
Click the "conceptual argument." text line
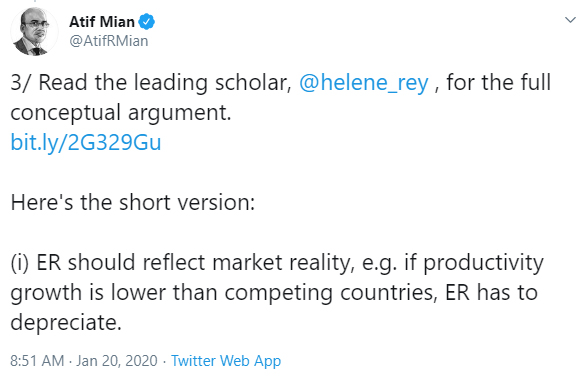point(121,113)
